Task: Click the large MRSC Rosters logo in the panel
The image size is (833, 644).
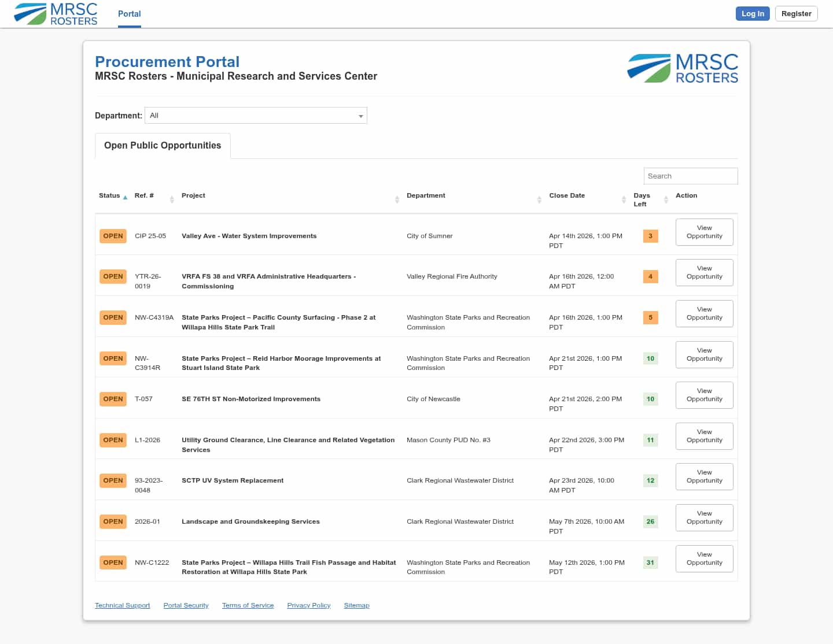Action: click(x=683, y=68)
